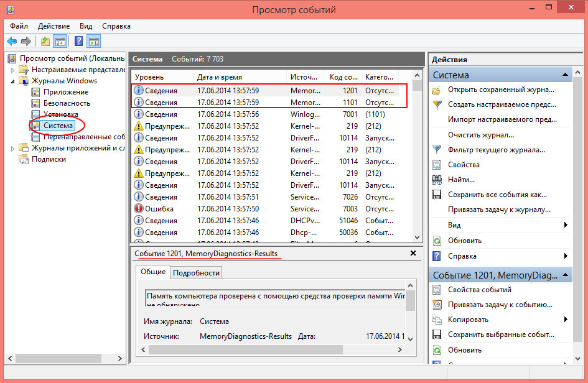
Task: Collapse the Система actions section header
Action: coord(565,75)
